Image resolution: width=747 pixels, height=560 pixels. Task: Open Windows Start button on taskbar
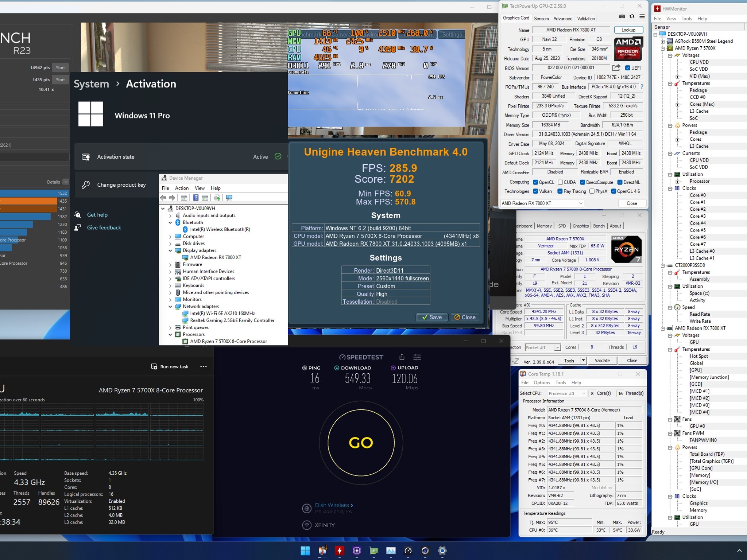305,551
